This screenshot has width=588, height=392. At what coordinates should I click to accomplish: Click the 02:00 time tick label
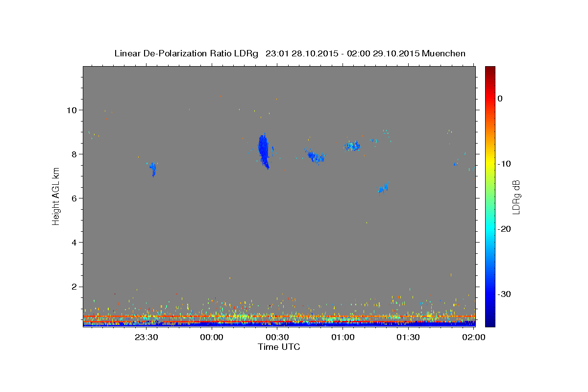(x=474, y=338)
